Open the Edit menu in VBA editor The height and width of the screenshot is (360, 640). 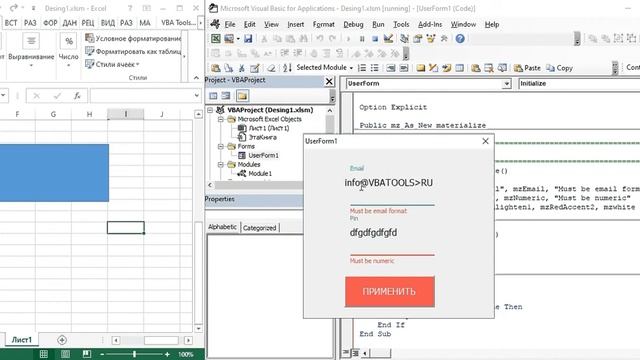coord(249,24)
